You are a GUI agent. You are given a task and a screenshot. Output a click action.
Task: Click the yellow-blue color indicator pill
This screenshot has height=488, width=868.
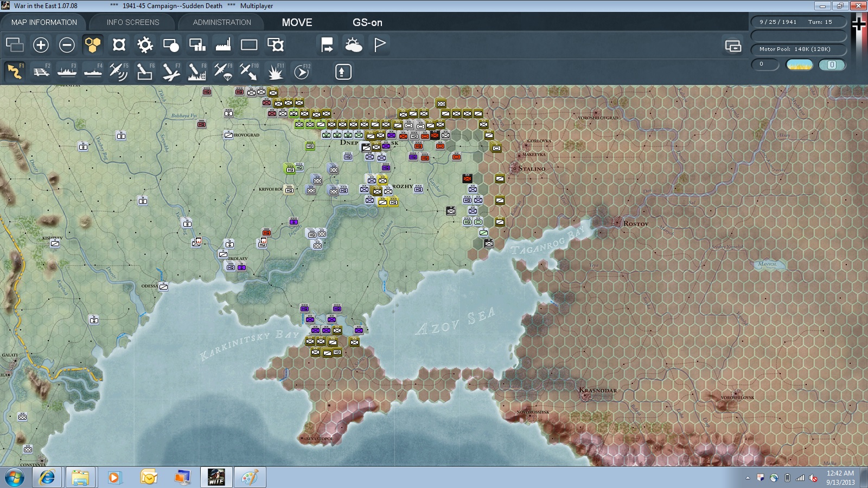click(x=800, y=65)
